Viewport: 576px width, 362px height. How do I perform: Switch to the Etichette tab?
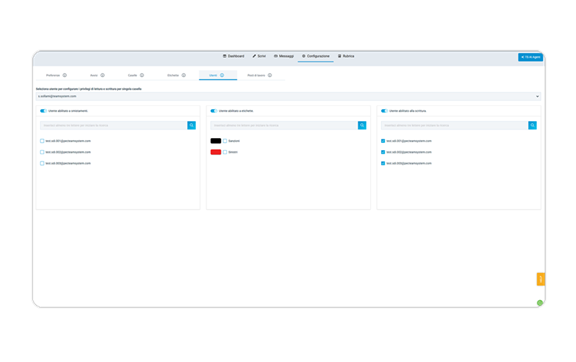tap(173, 75)
